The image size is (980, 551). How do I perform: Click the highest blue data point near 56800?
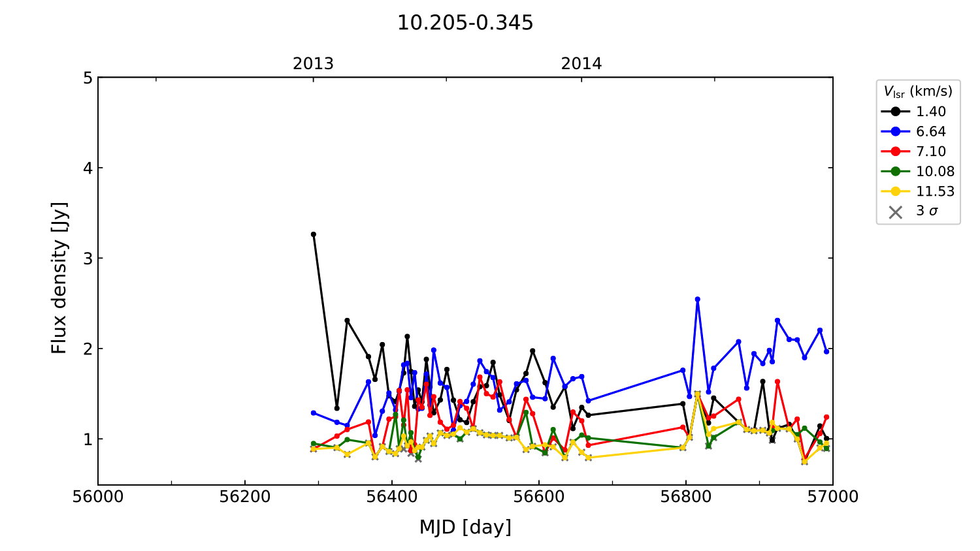[698, 299]
